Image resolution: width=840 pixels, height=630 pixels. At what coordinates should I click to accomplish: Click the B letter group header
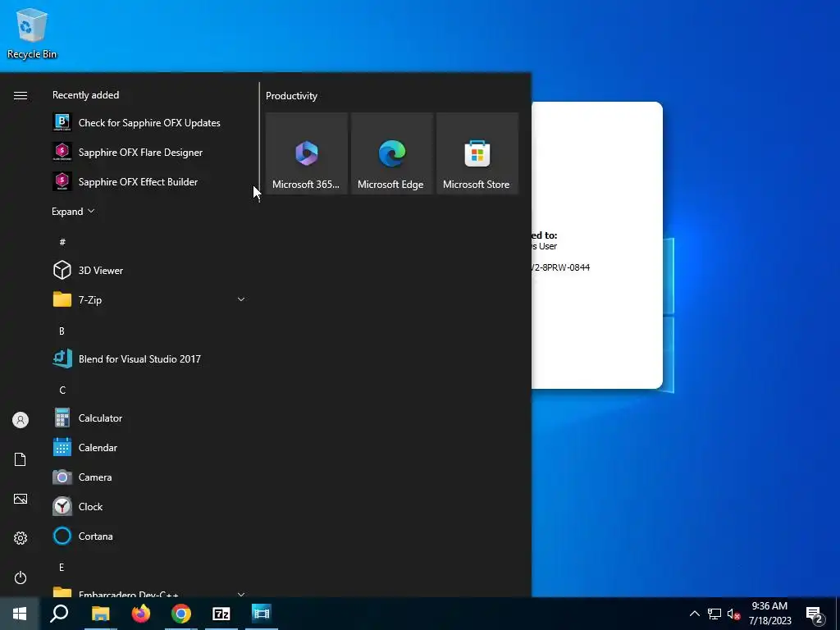(62, 331)
